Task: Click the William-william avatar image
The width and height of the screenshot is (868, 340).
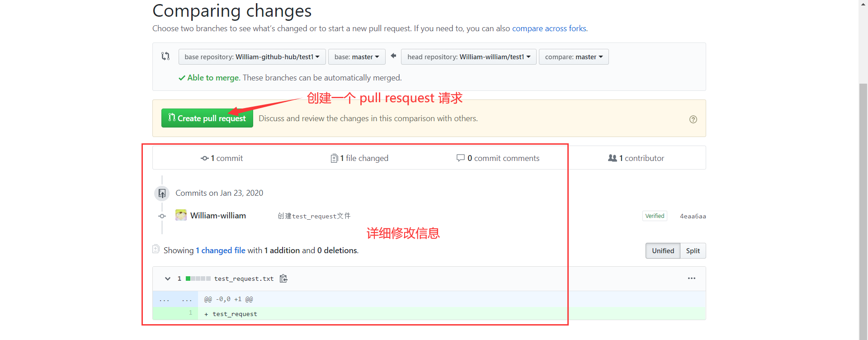Action: click(181, 215)
